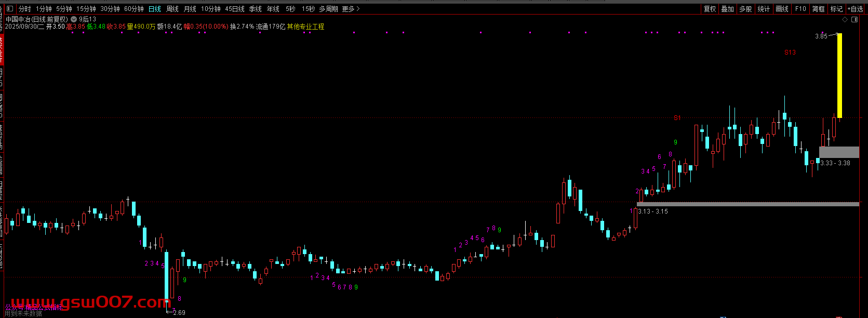Click the gray 3.13 - 3.15 gap band
Viewport: 868px width, 318px height.
click(747, 204)
